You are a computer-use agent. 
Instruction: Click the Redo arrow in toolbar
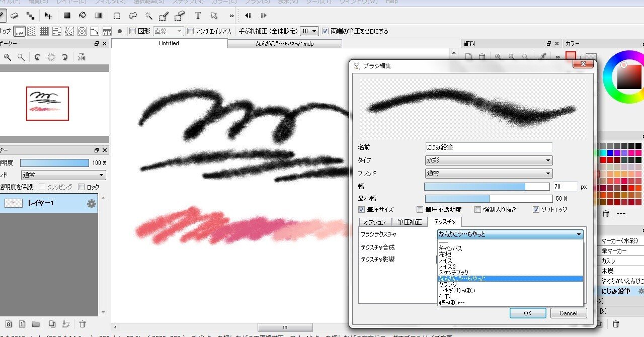point(264,16)
